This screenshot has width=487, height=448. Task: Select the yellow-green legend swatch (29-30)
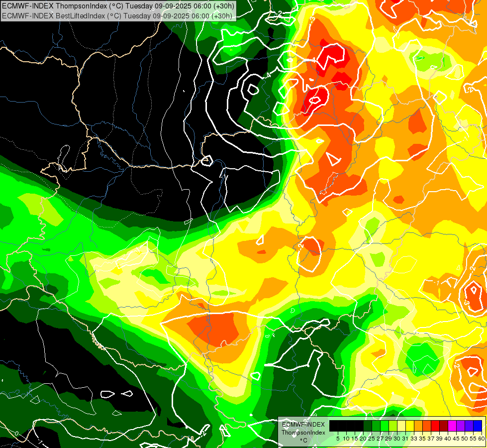[x=393, y=426]
